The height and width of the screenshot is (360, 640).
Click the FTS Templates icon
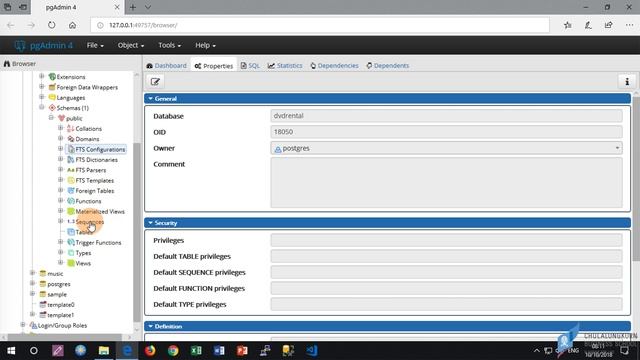[x=71, y=180]
